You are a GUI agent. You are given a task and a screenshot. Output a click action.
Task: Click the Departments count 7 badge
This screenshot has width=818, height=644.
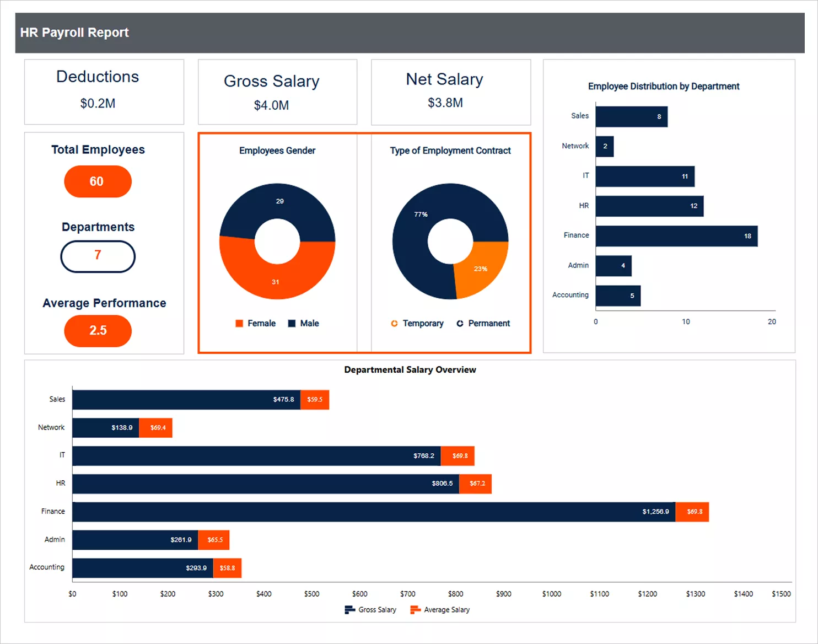[98, 256]
